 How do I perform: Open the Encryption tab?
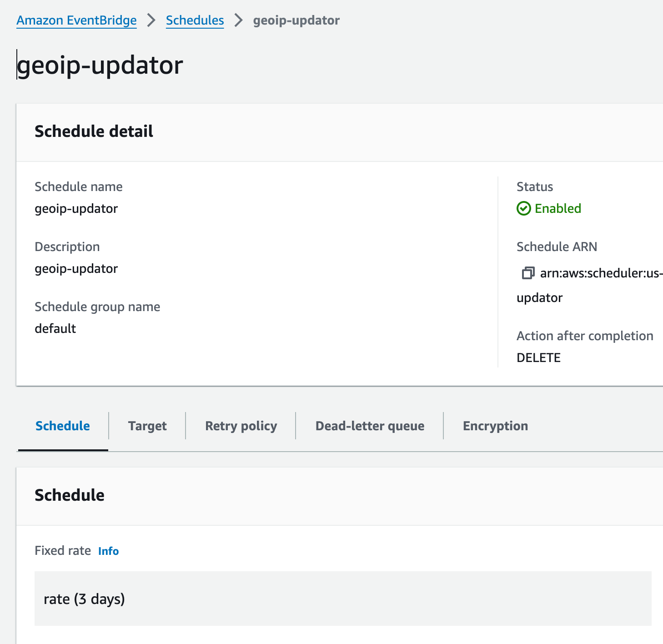pyautogui.click(x=495, y=426)
